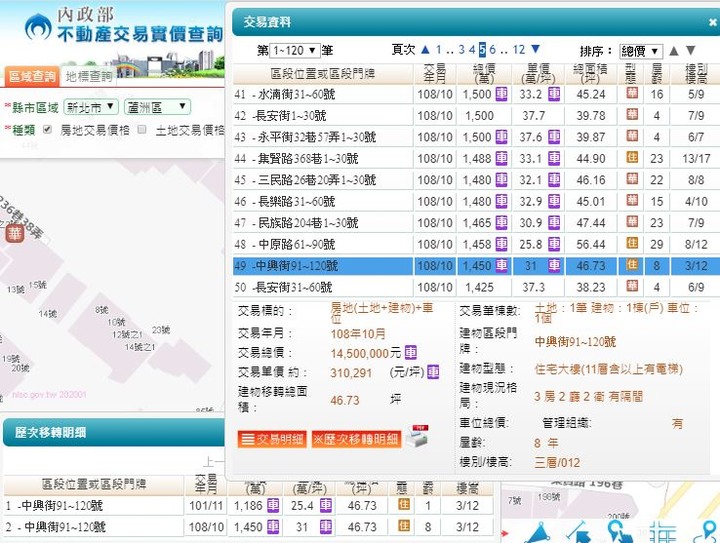Select row 50 長安街31~60號
The height and width of the screenshot is (543, 720).
(476, 287)
